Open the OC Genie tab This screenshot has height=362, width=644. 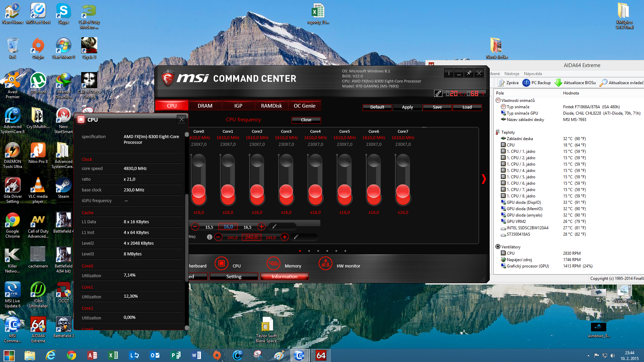click(305, 106)
